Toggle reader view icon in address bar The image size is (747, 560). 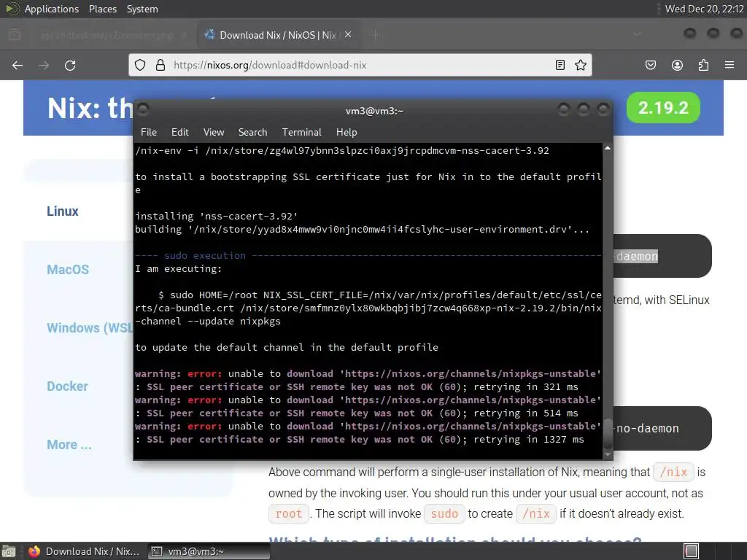(560, 65)
